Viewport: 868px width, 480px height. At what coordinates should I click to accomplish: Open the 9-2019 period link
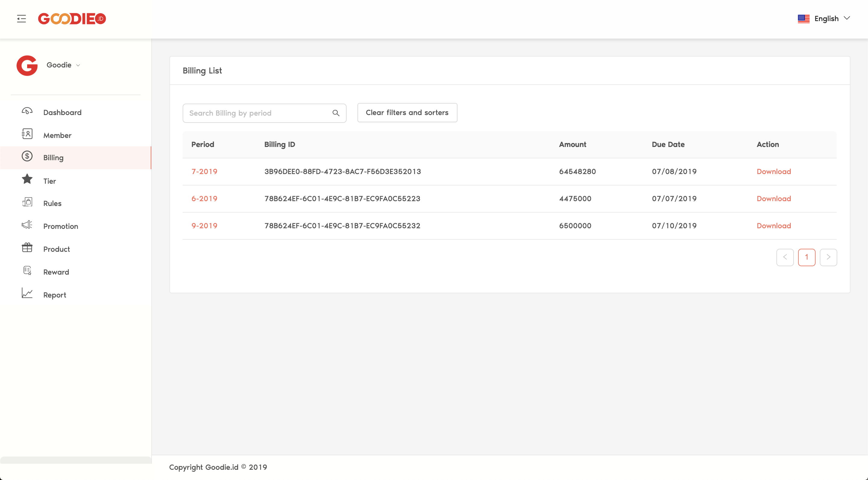tap(204, 226)
